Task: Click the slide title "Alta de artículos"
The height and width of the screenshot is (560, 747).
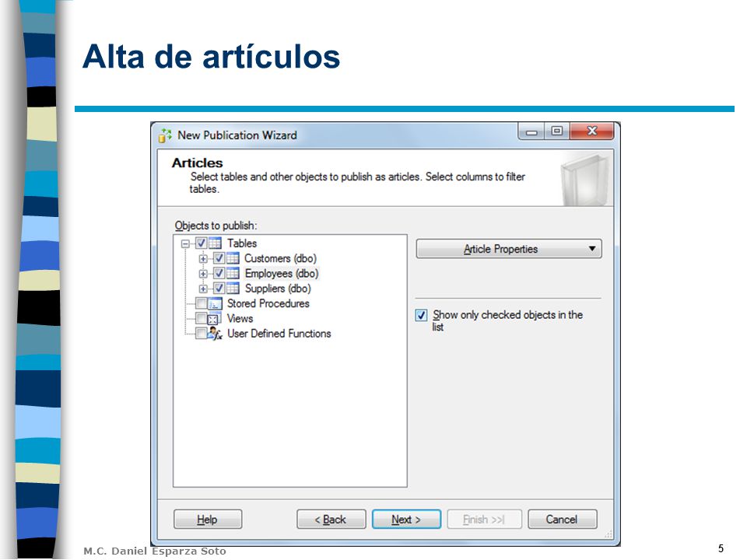Action: coord(211,57)
